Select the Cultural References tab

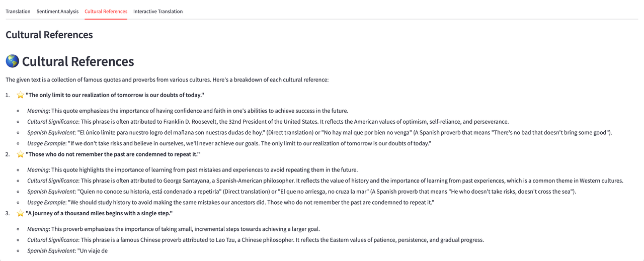pos(106,12)
